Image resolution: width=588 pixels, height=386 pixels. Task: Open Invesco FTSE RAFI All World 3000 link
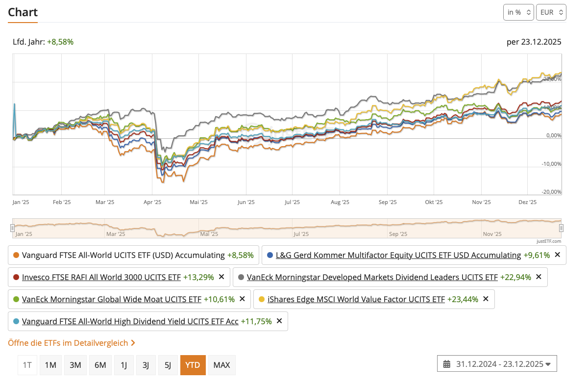tap(101, 277)
